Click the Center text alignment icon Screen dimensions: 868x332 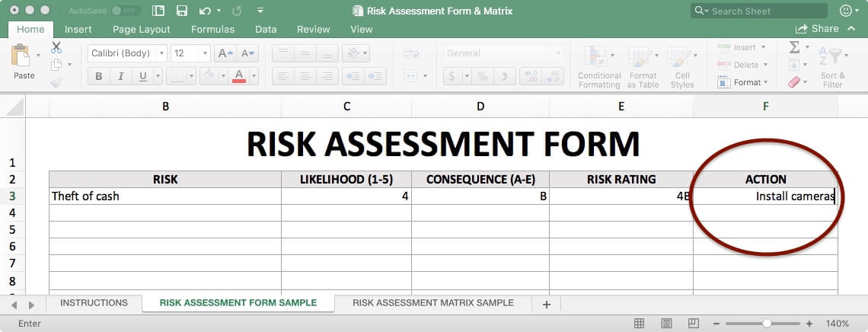305,76
